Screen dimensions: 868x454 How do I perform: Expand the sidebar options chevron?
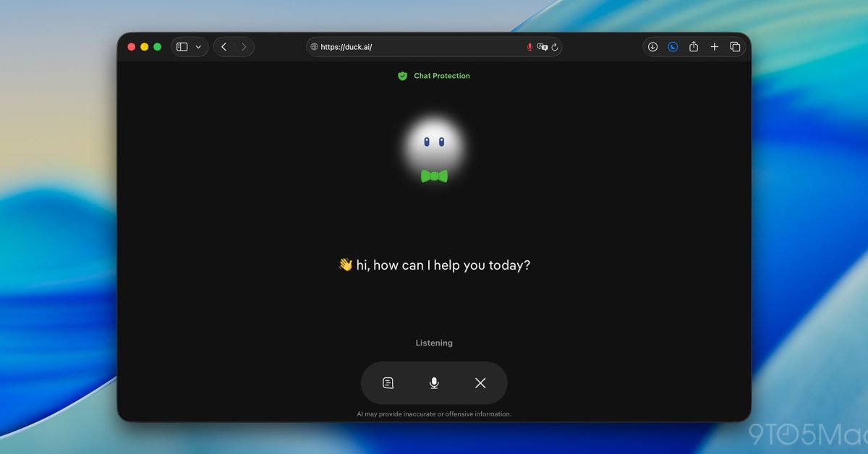[x=198, y=46]
